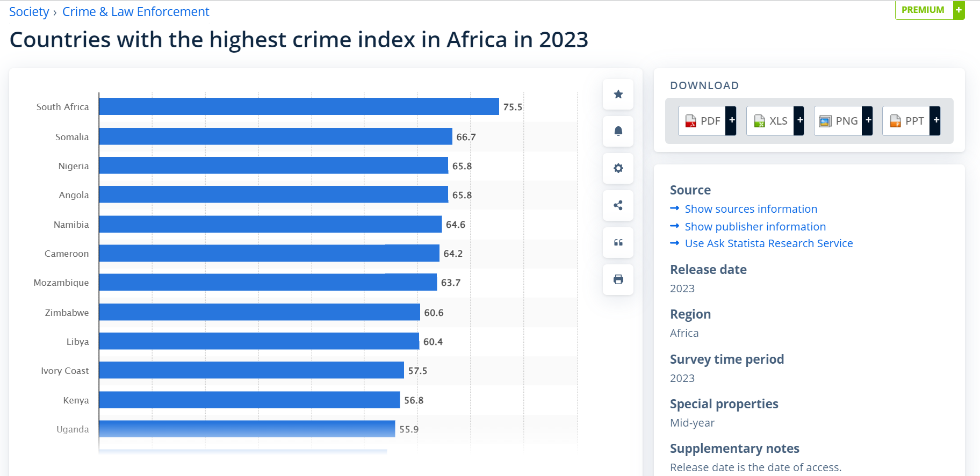This screenshot has width=980, height=476.
Task: Open chart settings gear icon
Action: [x=618, y=168]
